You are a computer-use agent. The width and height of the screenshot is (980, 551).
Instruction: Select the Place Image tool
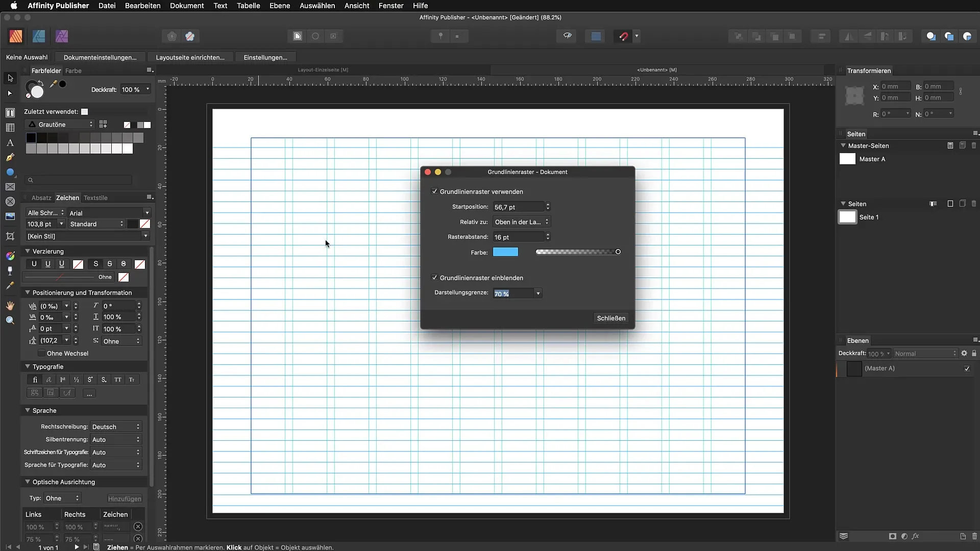pyautogui.click(x=10, y=216)
